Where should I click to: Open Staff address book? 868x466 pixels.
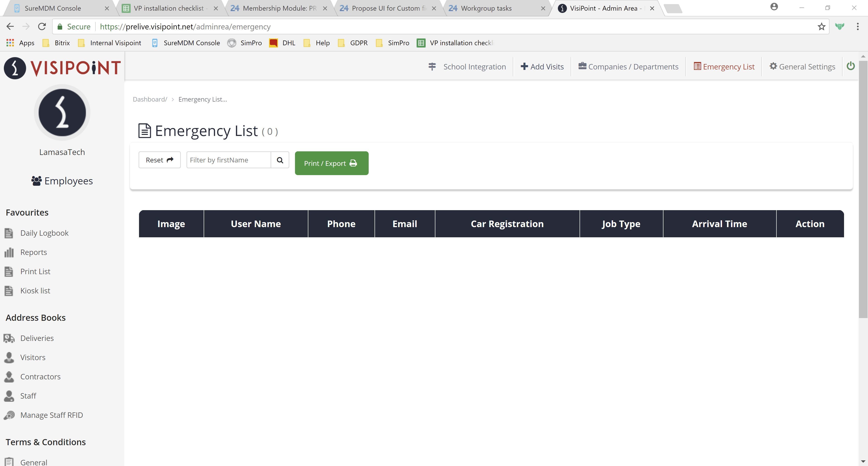pyautogui.click(x=28, y=396)
